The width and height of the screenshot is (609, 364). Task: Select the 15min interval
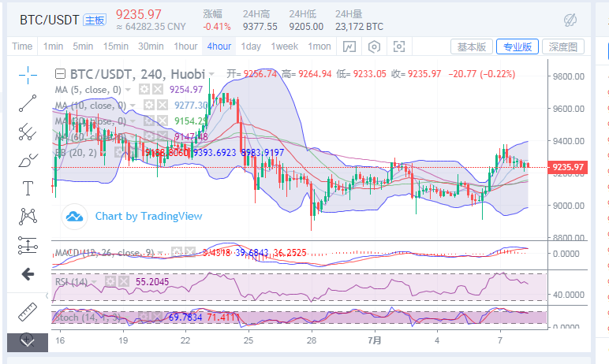115,46
